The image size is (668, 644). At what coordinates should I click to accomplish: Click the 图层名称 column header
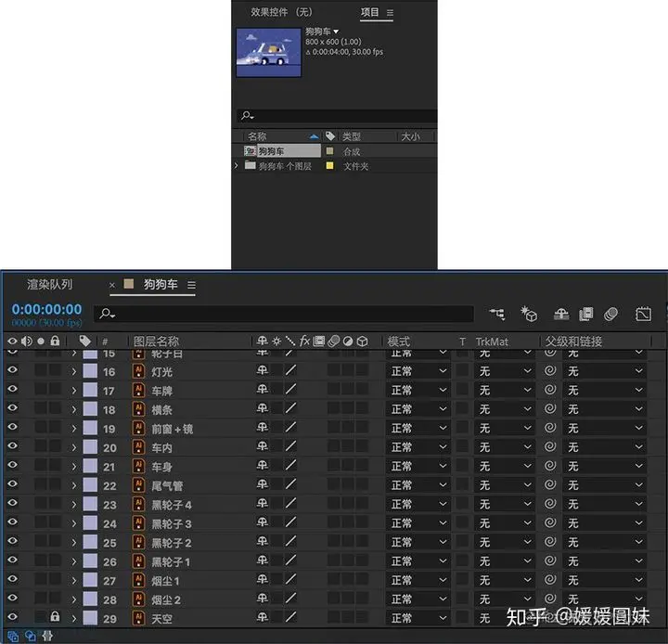coord(156,341)
